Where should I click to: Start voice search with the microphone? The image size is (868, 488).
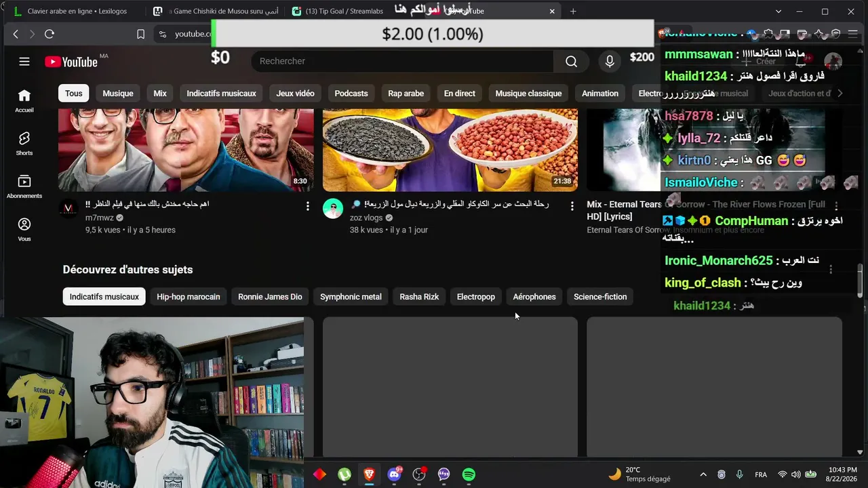[610, 61]
